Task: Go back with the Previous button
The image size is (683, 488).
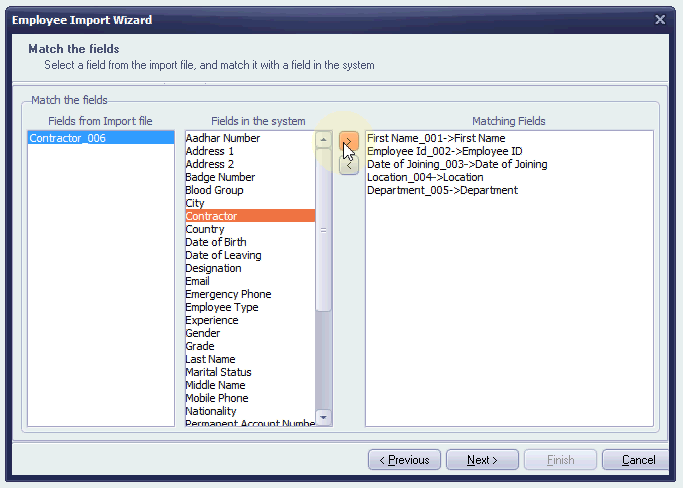Action: click(404, 460)
